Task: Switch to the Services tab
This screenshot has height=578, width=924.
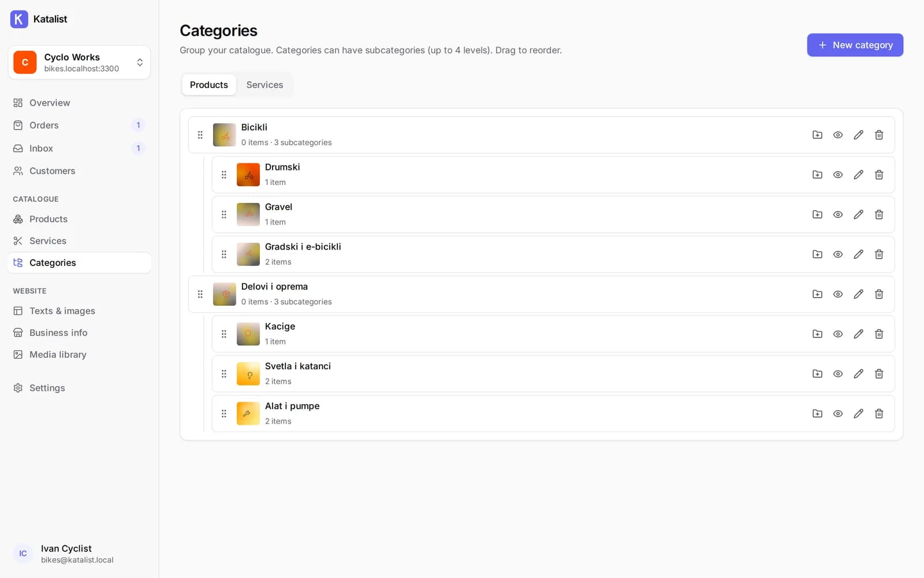Action: coord(264,85)
